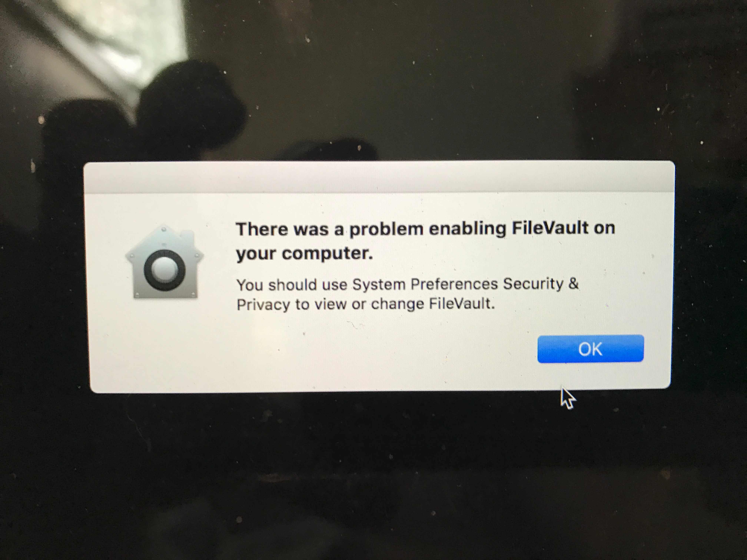Click the "You should use" body text
The height and width of the screenshot is (560, 747).
click(x=292, y=285)
